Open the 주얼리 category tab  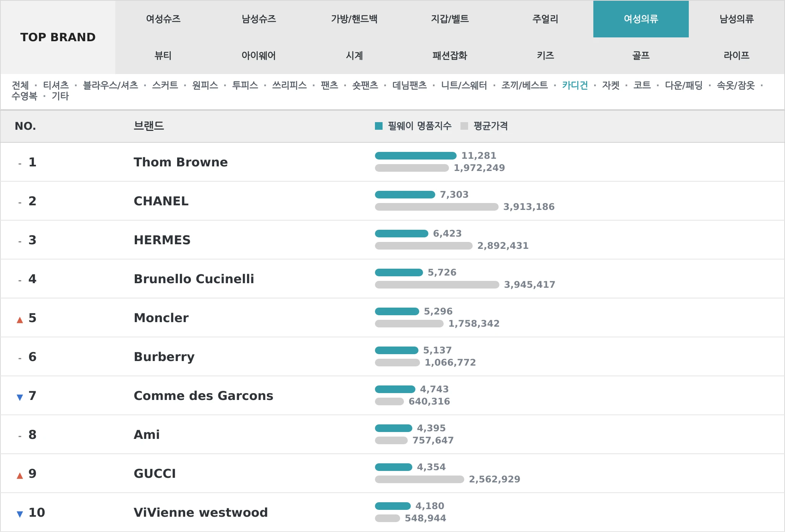coord(545,19)
